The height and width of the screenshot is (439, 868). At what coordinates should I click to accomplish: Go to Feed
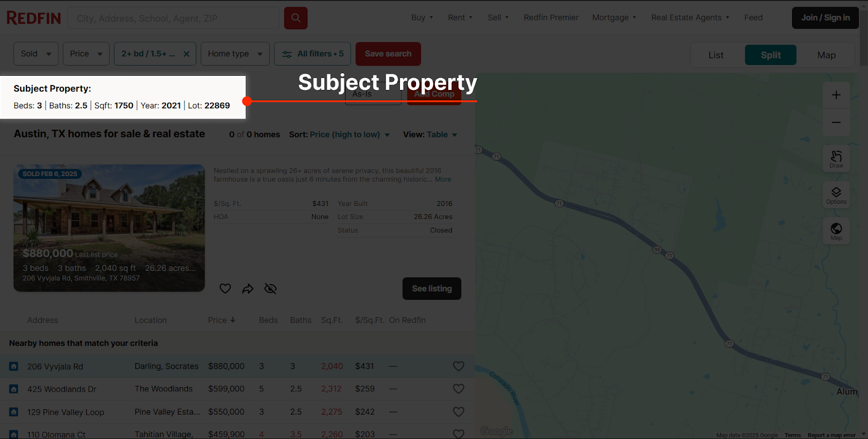pos(753,17)
